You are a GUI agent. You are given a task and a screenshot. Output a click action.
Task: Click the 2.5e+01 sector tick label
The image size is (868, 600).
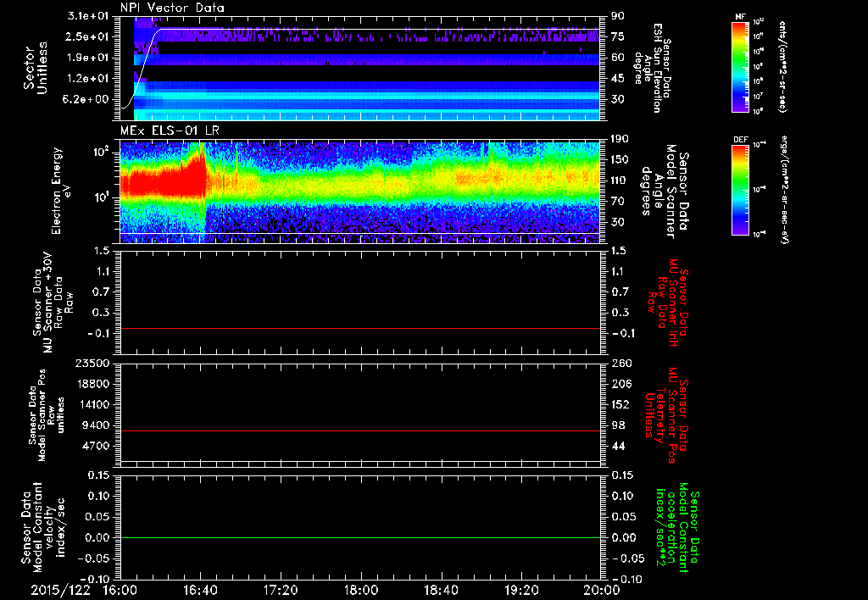(88, 36)
